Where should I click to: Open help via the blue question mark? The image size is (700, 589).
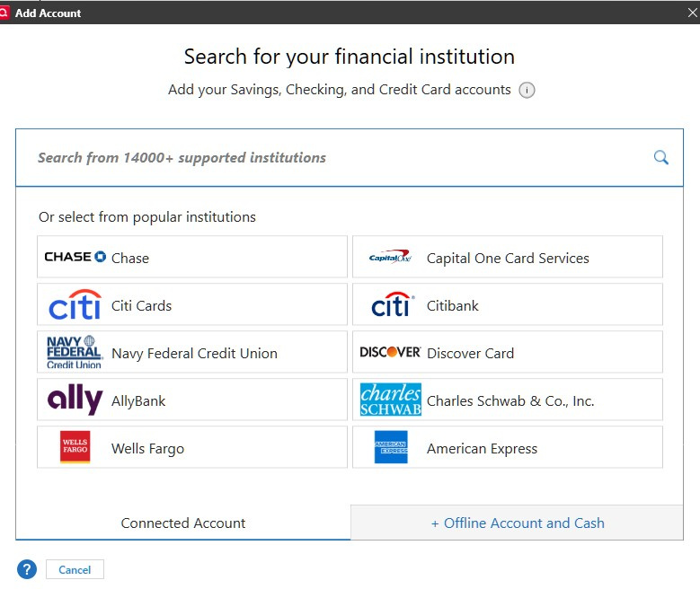click(27, 569)
